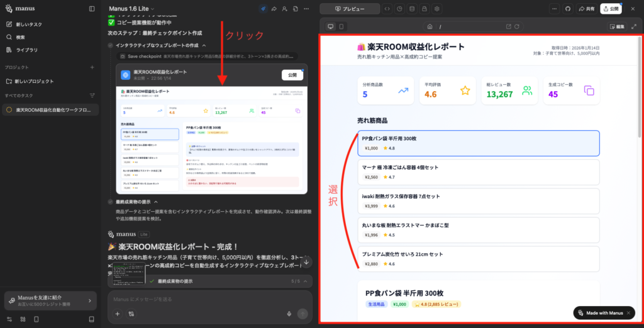Open the mobile phone icon at sidebar bottom
644x328 pixels.
[x=36, y=319]
